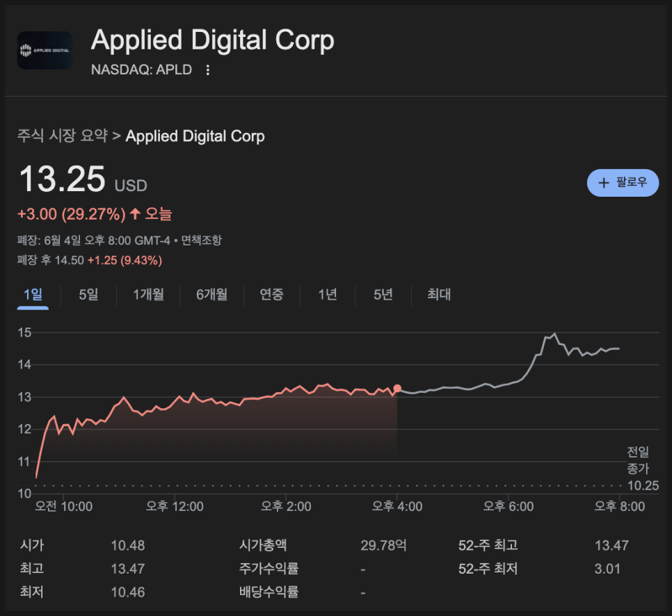
Task: Click the 배당수익률 label
Action: coord(269,592)
